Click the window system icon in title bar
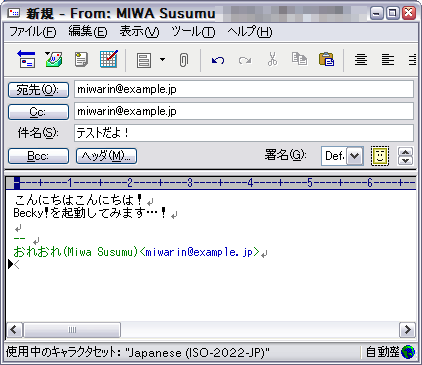This screenshot has height=365, width=422. (14, 13)
